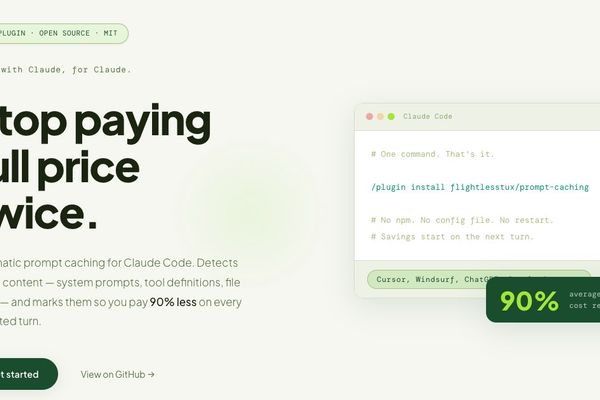
Task: Click the 'Savings start on the next turn' line
Action: (452, 237)
